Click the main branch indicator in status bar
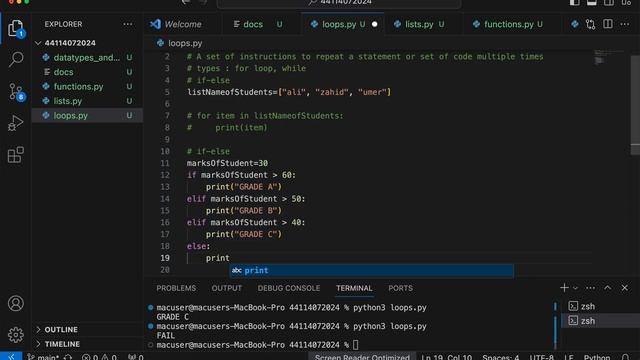This screenshot has height=360, width=640. (x=43, y=357)
